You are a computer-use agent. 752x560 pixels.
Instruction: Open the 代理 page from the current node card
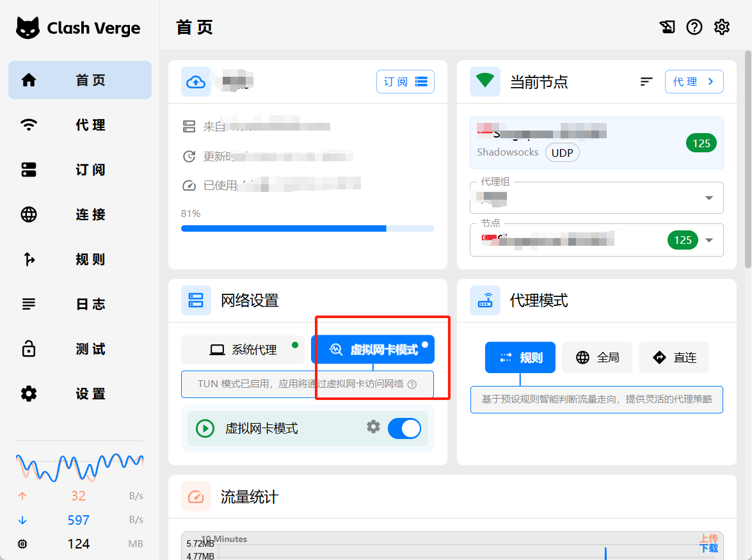(x=694, y=82)
